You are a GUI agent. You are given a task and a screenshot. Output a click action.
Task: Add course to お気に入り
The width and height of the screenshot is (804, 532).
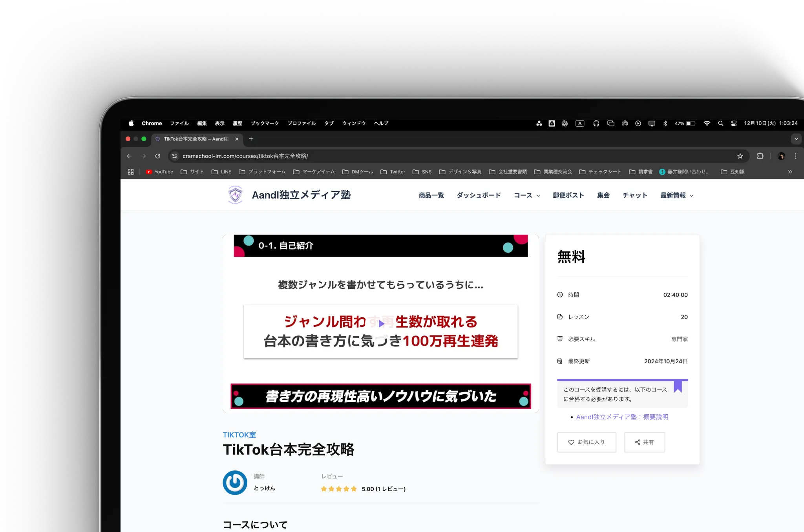point(587,442)
